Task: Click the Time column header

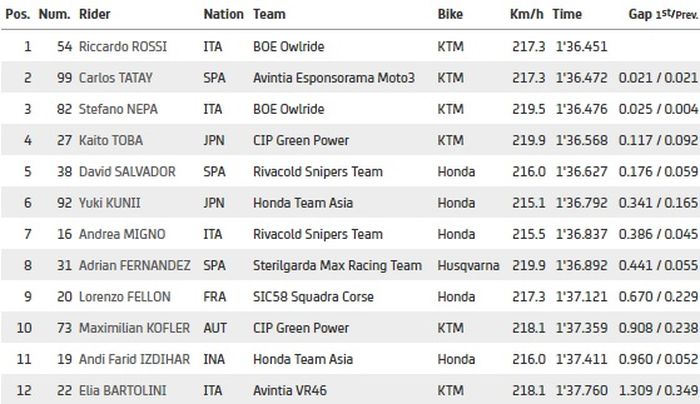Action: point(567,15)
